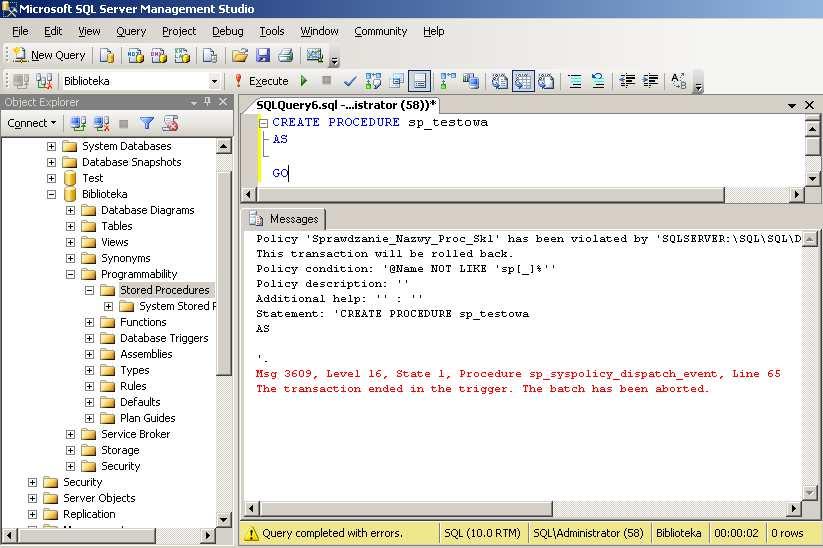Parse the query with the blue checkmark
The width and height of the screenshot is (823, 548).
tap(350, 81)
